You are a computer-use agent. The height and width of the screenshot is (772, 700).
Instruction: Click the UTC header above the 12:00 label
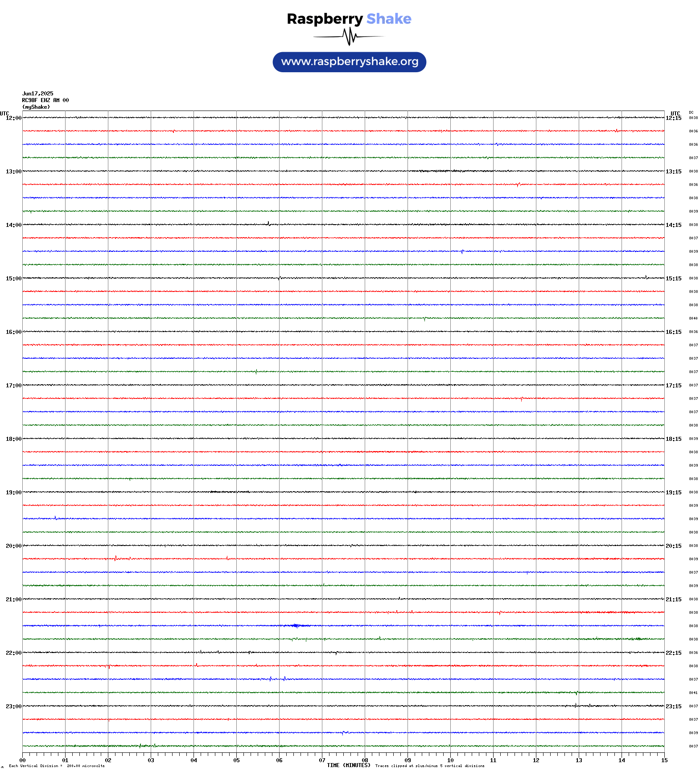(4, 113)
